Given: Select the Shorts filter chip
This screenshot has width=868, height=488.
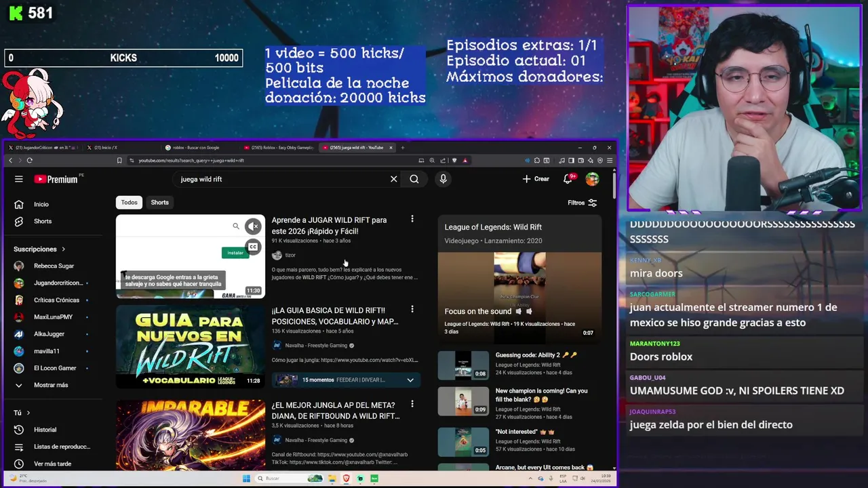Looking at the screenshot, I should pyautogui.click(x=160, y=202).
